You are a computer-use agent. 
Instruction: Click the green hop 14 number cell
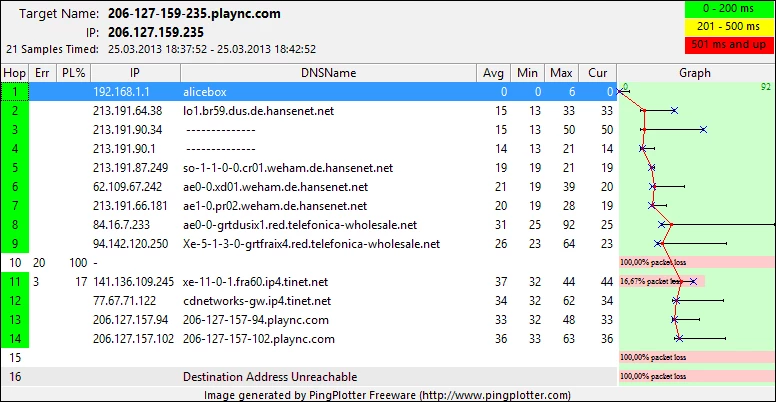[x=15, y=339]
